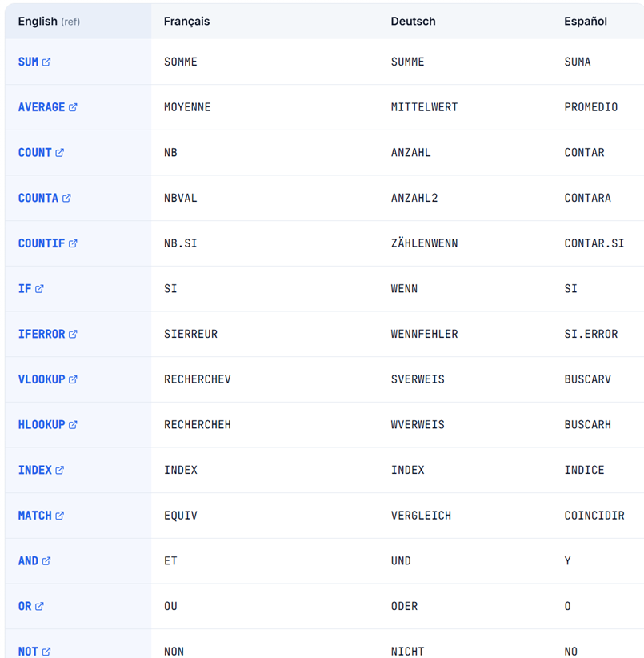Click the VERGLEICH cell
The height and width of the screenshot is (658, 644).
pos(465,516)
